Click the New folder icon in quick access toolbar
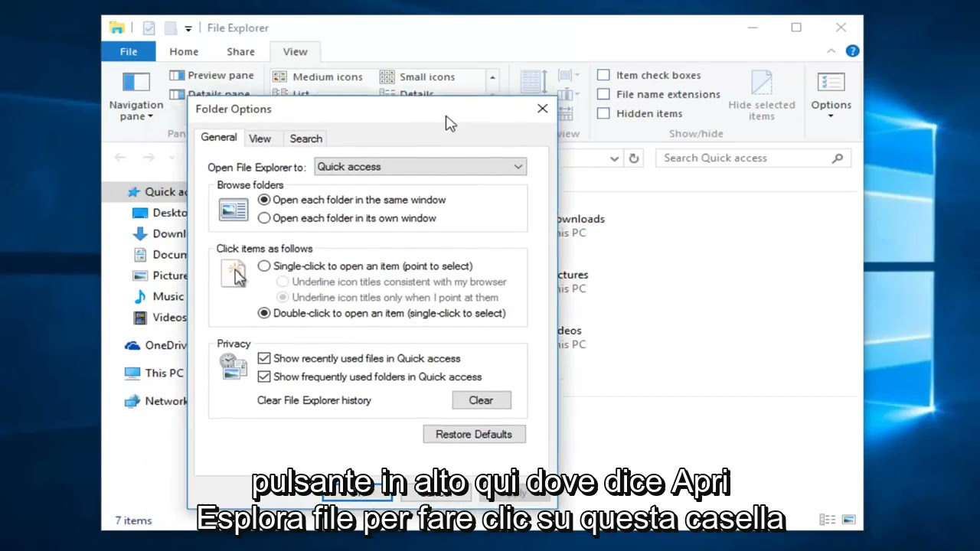The height and width of the screenshot is (551, 980). pos(170,28)
